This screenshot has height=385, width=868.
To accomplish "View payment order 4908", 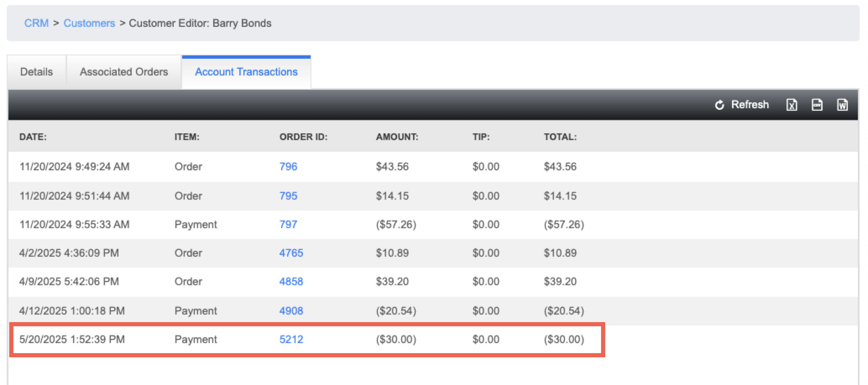I will tap(291, 311).
